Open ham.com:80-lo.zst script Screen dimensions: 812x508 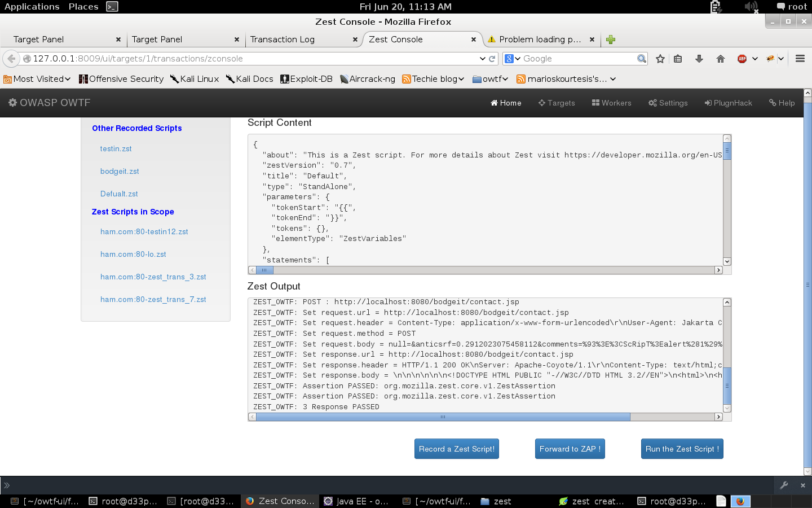[133, 254]
